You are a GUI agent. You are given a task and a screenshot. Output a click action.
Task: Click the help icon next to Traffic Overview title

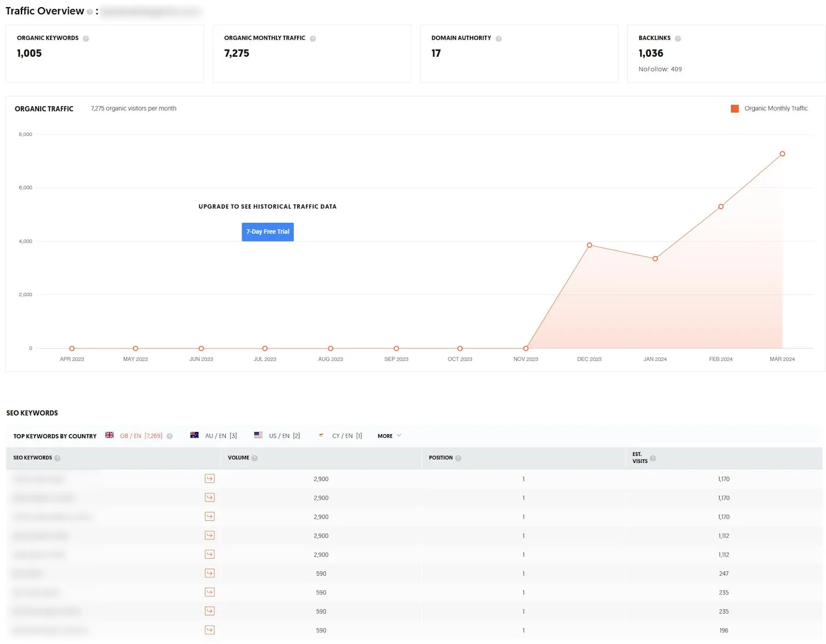point(90,12)
